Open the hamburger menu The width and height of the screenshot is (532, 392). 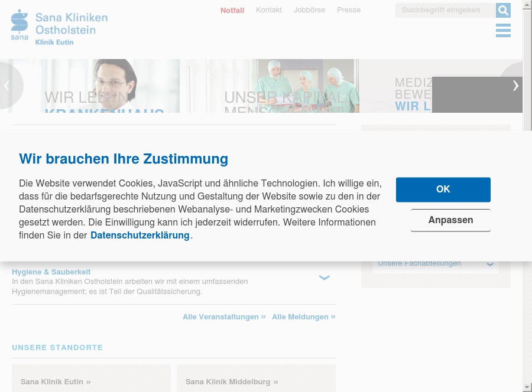(x=503, y=30)
